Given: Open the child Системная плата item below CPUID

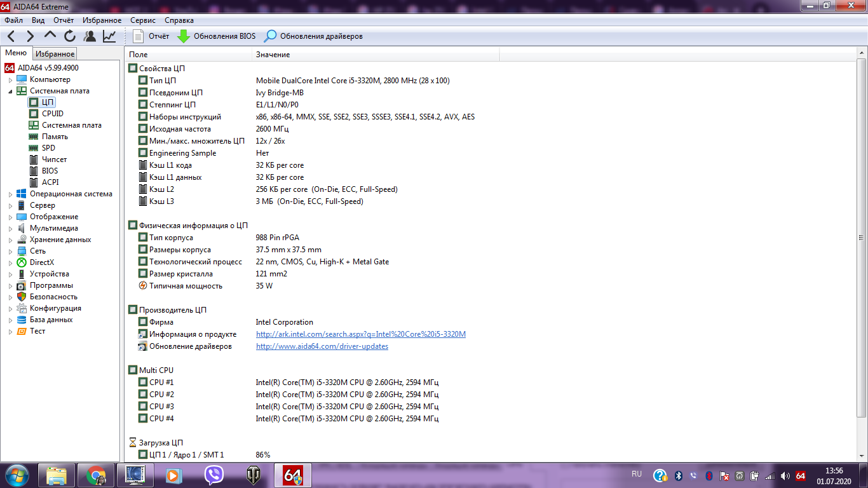Looking at the screenshot, I should 71,125.
